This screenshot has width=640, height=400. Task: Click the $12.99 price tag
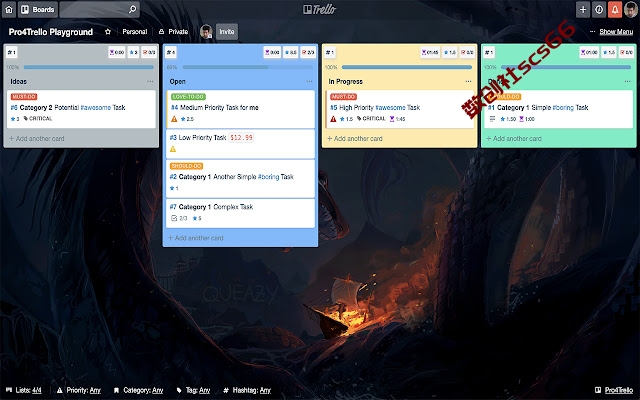point(241,138)
